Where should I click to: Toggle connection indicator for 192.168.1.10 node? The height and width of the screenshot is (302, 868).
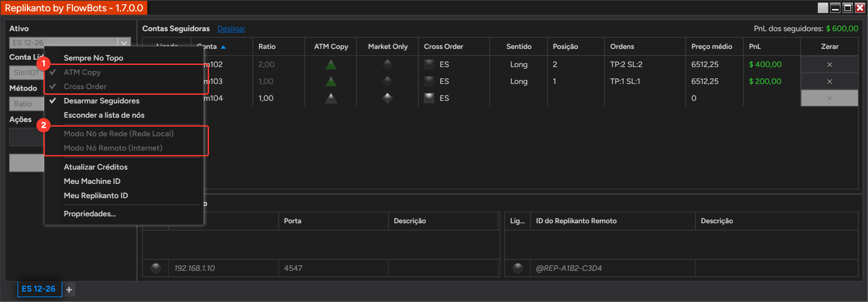coord(156,268)
